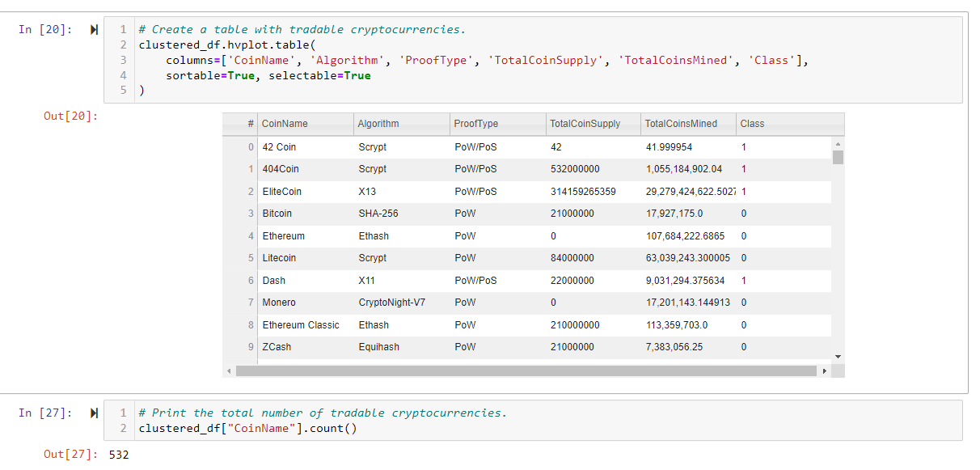Click the 7,383,056.25 mined cell

point(689,347)
